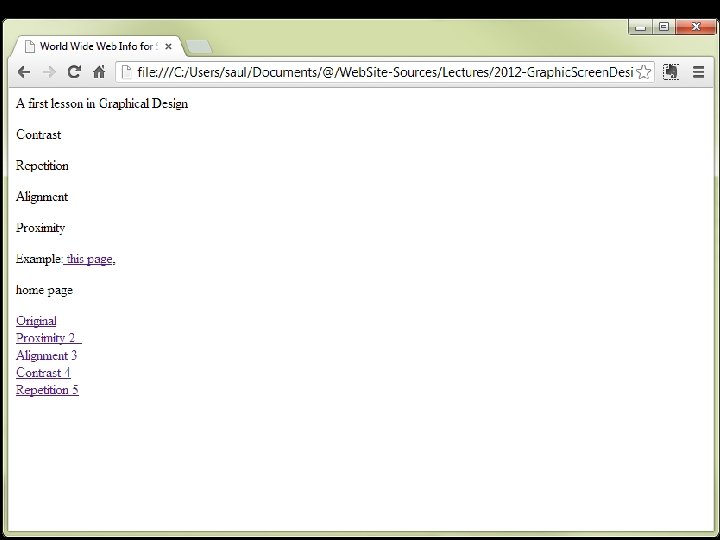This screenshot has height=540, width=720.
Task: Minimize the Chrome window
Action: click(640, 27)
